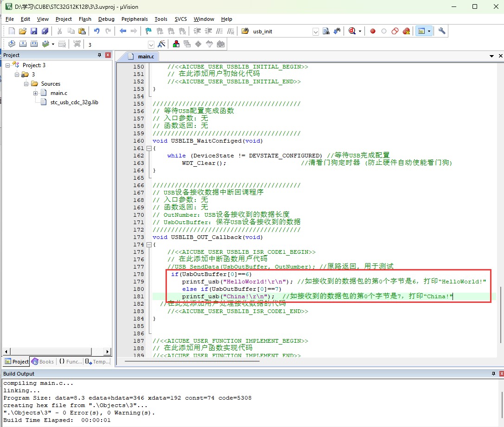This screenshot has height=427, width=504.
Task: Select stc_usb_cdc_32g.lib in project tree
Action: click(74, 102)
